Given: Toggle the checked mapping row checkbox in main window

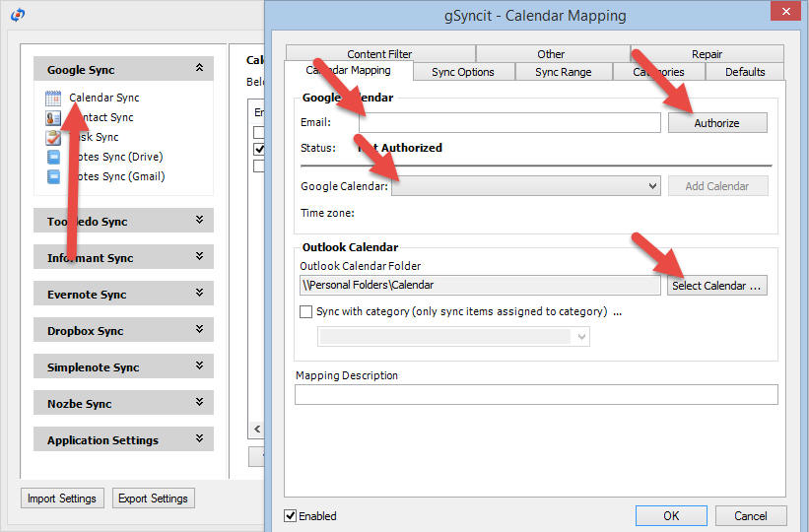Looking at the screenshot, I should [259, 149].
